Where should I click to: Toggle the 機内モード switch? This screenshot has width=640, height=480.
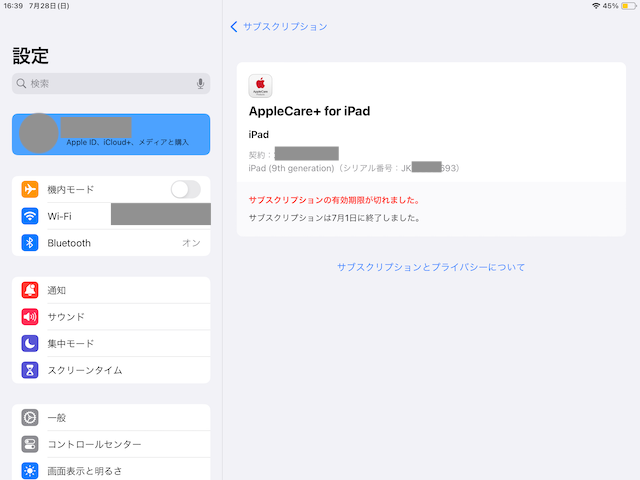pyautogui.click(x=185, y=189)
